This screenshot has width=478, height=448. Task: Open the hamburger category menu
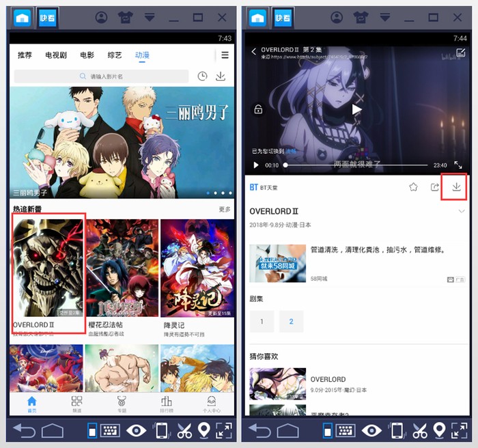click(x=225, y=55)
